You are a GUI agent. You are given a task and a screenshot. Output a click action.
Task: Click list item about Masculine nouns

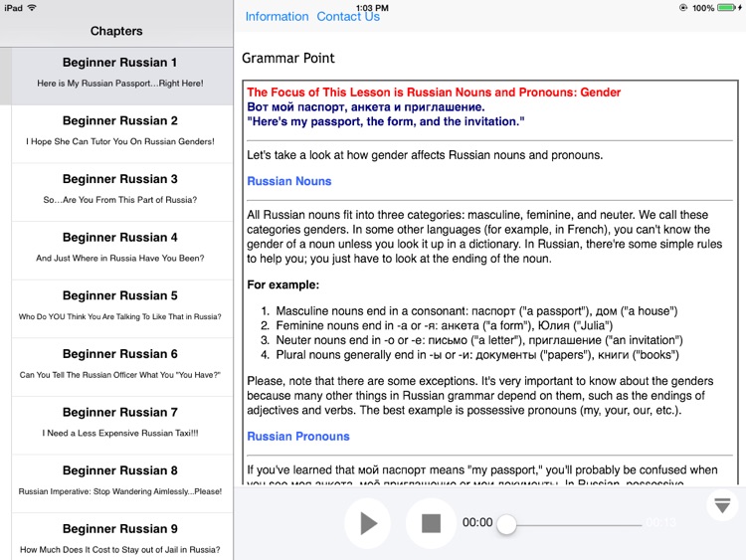pyautogui.click(x=476, y=311)
